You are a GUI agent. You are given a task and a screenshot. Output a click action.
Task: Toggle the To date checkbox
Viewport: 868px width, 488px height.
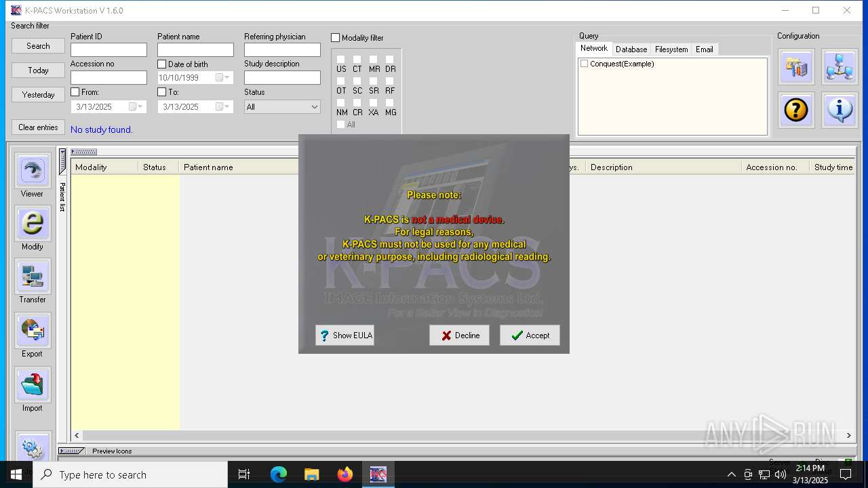coord(161,91)
